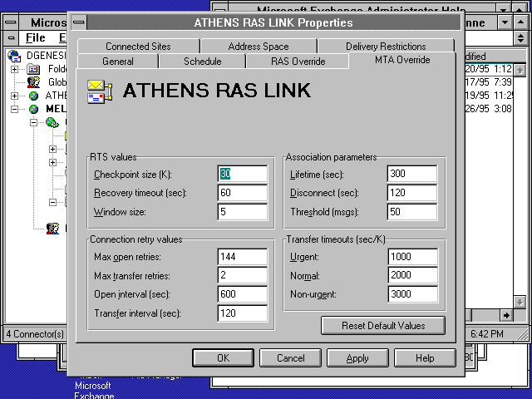This screenshot has height=399, width=532.
Task: Switch to the General tab
Action: click(x=118, y=62)
